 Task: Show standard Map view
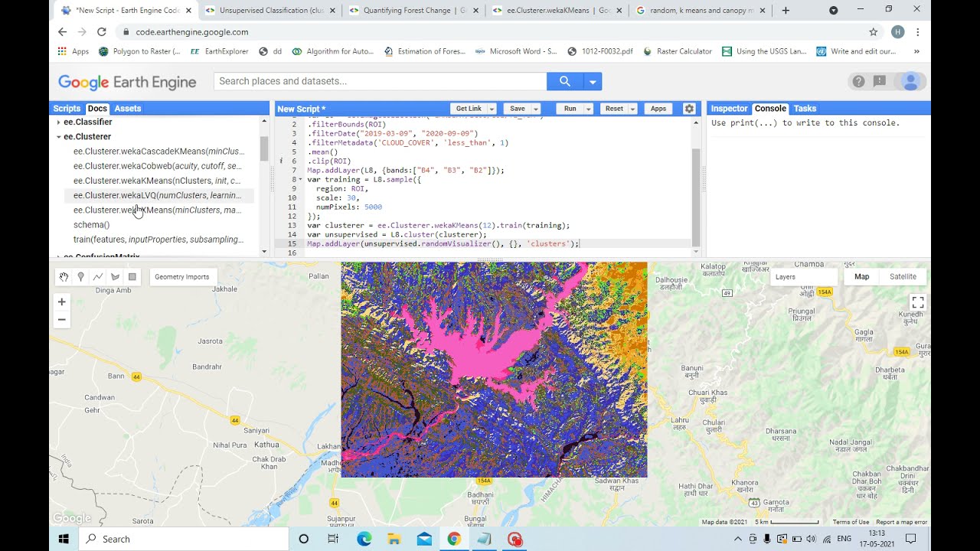(x=862, y=277)
